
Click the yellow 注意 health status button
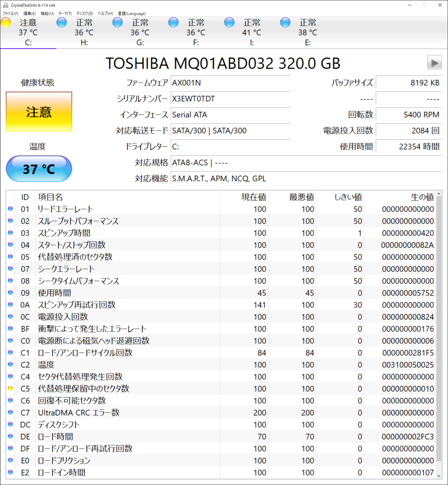tap(39, 112)
